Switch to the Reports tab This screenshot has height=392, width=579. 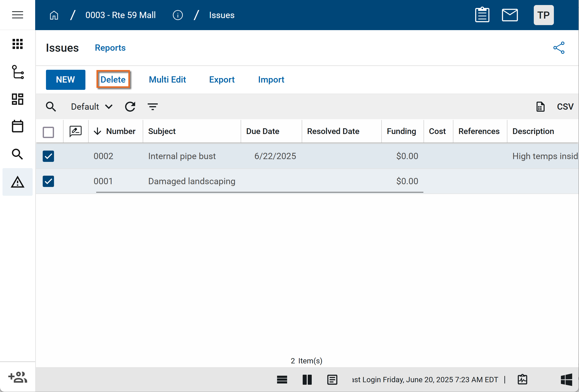click(x=110, y=48)
